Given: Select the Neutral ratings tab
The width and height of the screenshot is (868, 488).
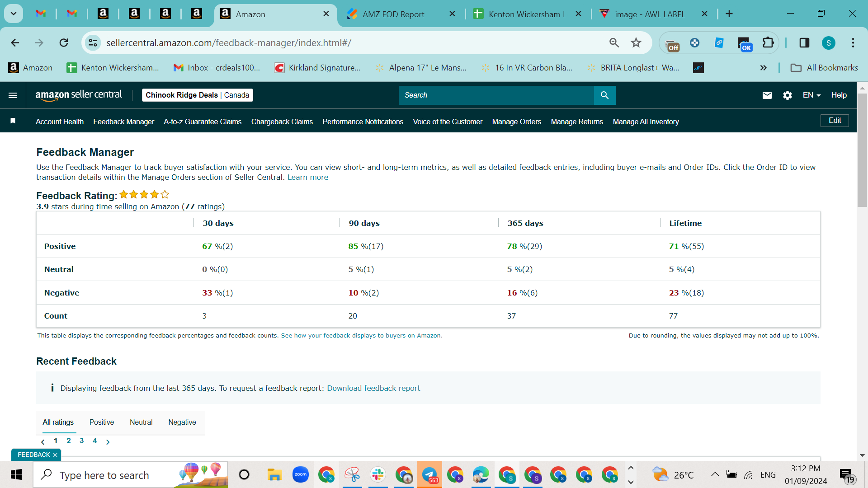Looking at the screenshot, I should coord(141,422).
